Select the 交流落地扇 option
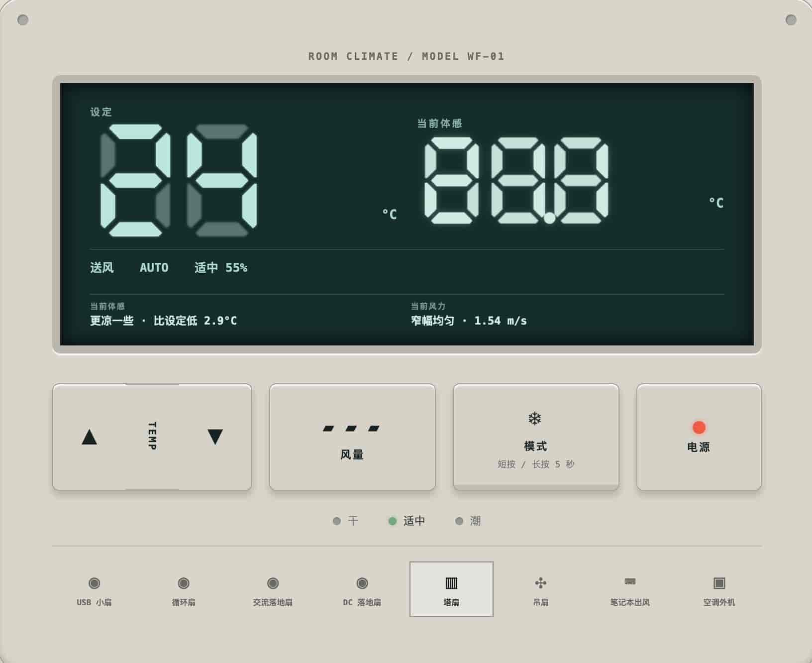 coord(273,589)
